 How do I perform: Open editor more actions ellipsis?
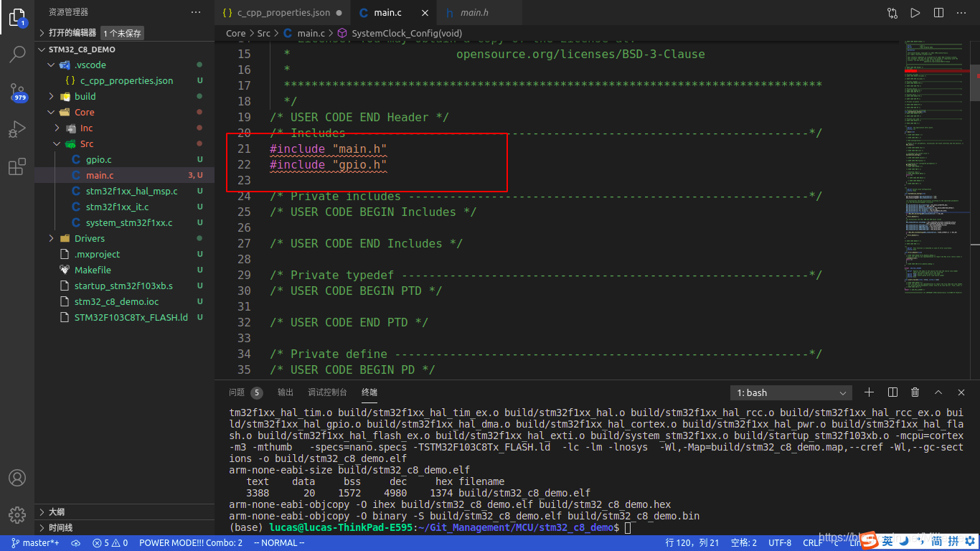(961, 13)
